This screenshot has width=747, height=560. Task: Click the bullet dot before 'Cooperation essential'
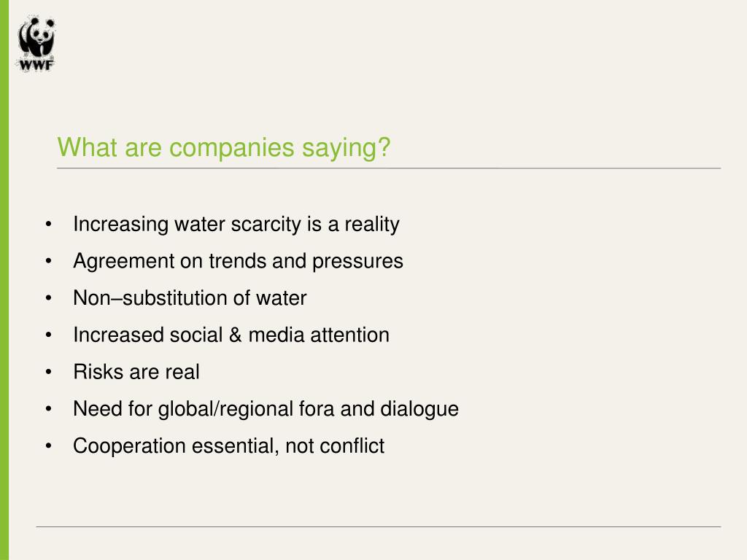tap(48, 447)
